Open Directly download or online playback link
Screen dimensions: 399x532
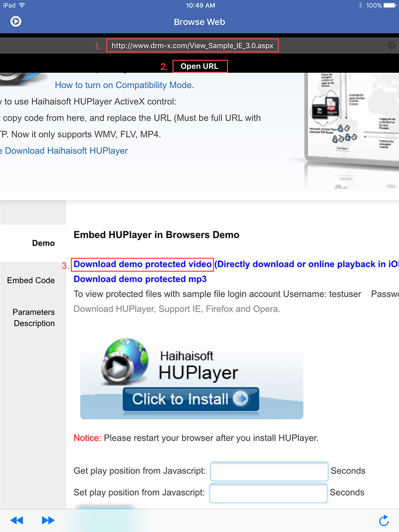click(x=307, y=264)
